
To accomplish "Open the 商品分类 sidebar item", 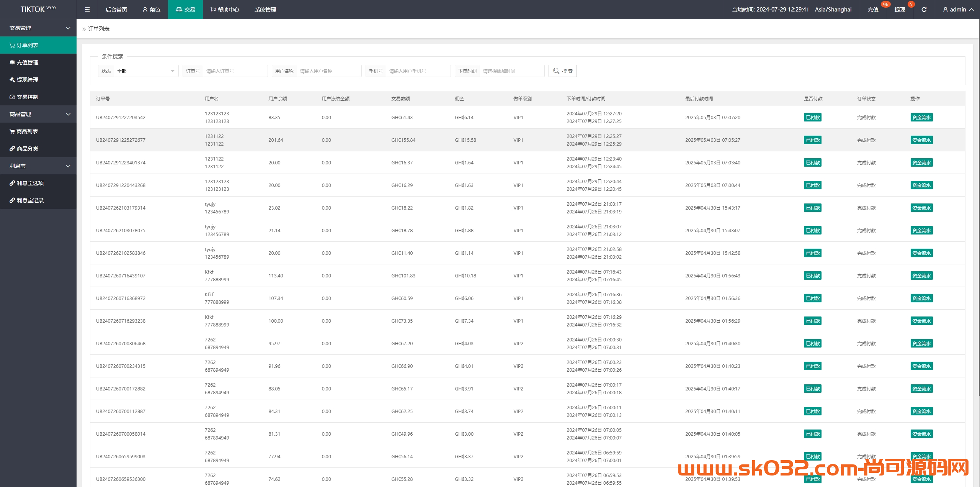I will click(x=38, y=149).
